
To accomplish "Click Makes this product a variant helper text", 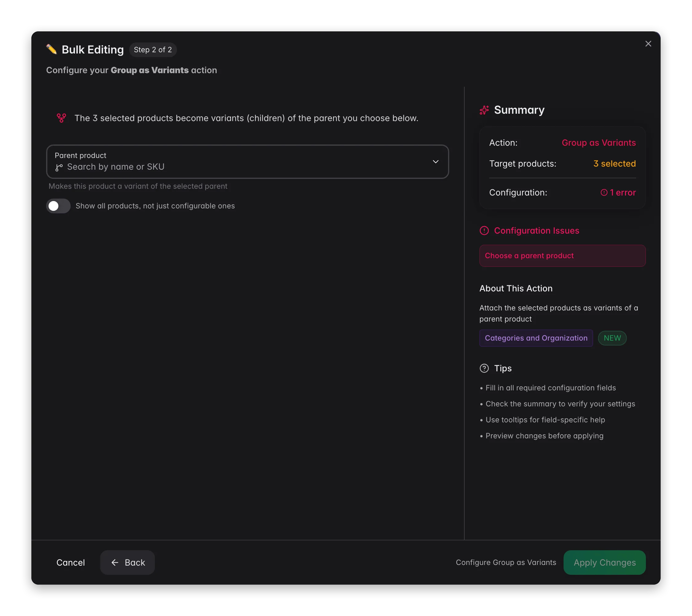I will pos(138,186).
